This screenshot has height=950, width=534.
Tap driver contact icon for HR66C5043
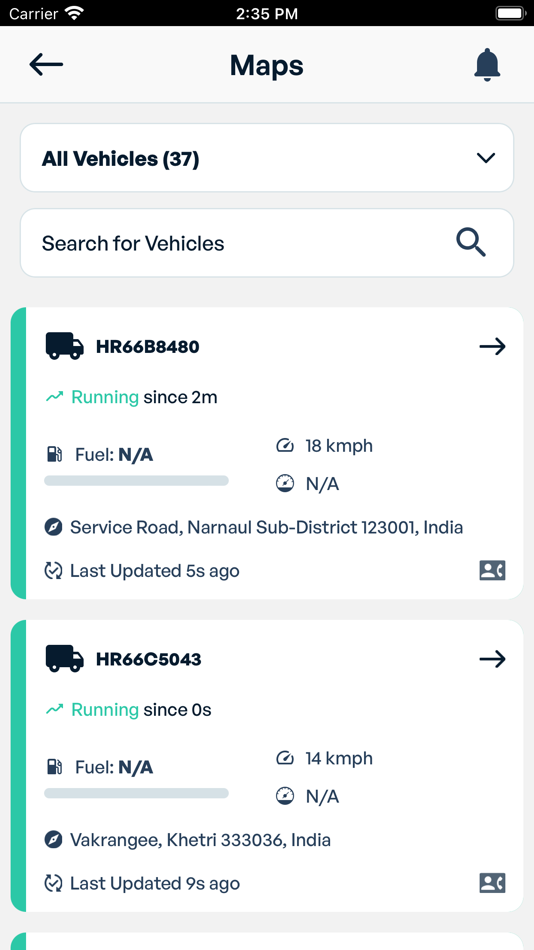492,883
